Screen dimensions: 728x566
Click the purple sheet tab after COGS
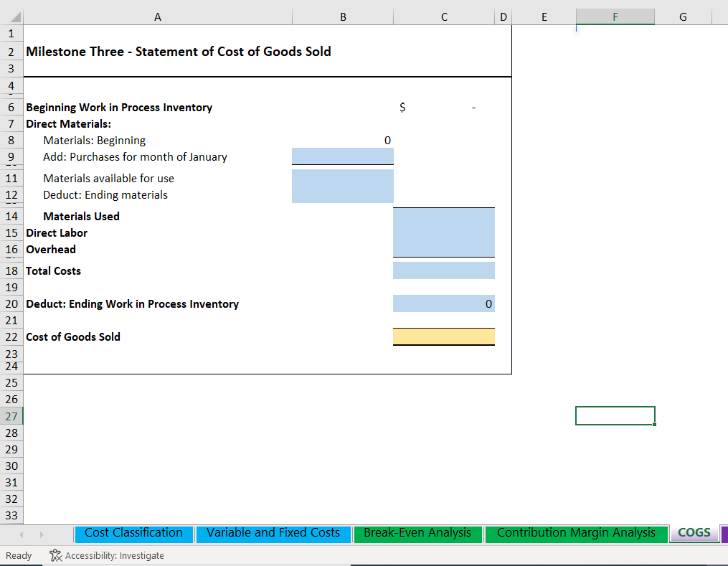724,533
